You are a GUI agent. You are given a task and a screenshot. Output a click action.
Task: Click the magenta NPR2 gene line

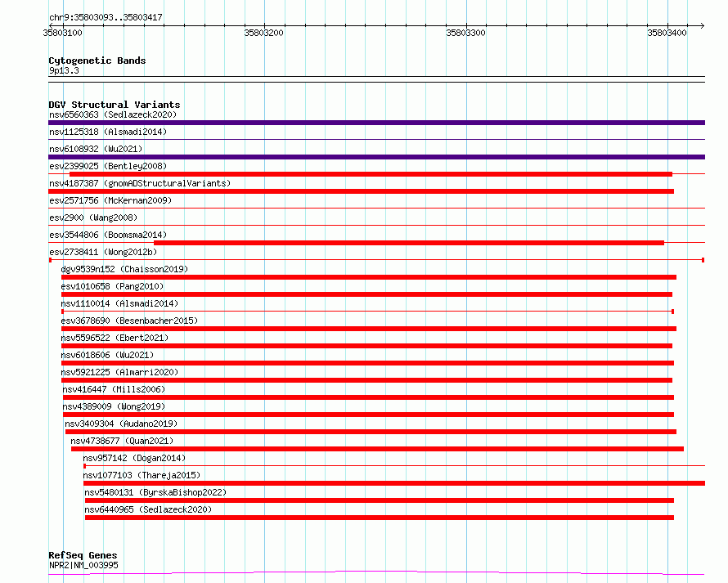click(376, 573)
